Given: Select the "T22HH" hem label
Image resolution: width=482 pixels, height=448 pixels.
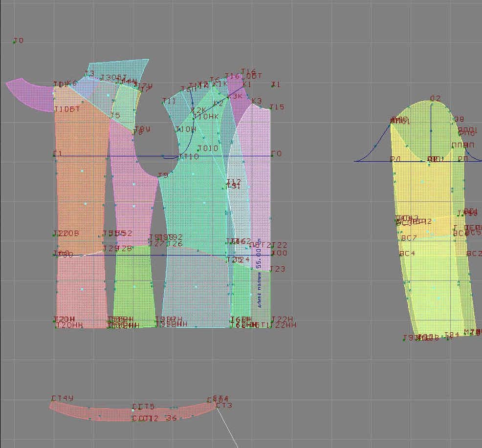Looking at the screenshot, I should tap(284, 325).
